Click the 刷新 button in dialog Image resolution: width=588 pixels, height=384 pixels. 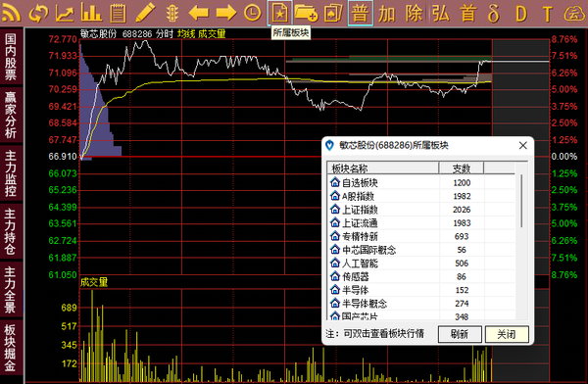[x=460, y=334]
